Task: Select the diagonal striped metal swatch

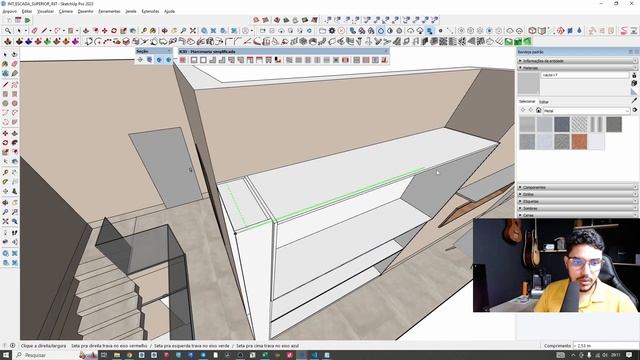Action: click(579, 124)
